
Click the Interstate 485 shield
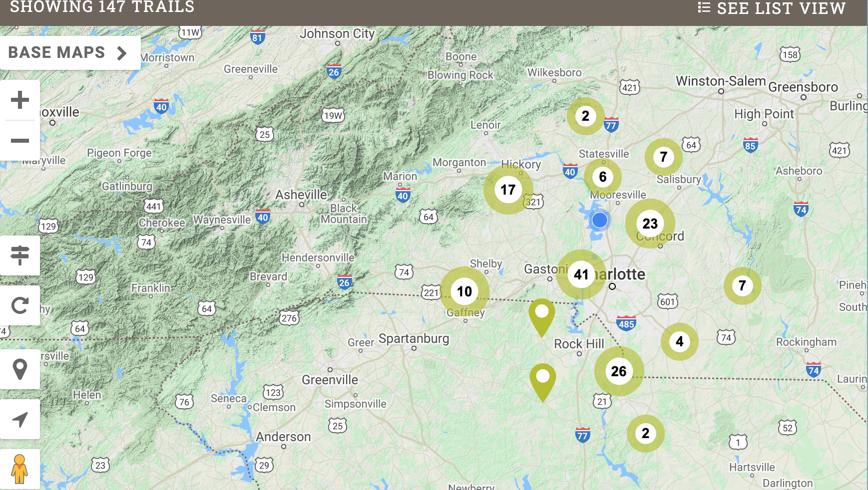click(626, 323)
